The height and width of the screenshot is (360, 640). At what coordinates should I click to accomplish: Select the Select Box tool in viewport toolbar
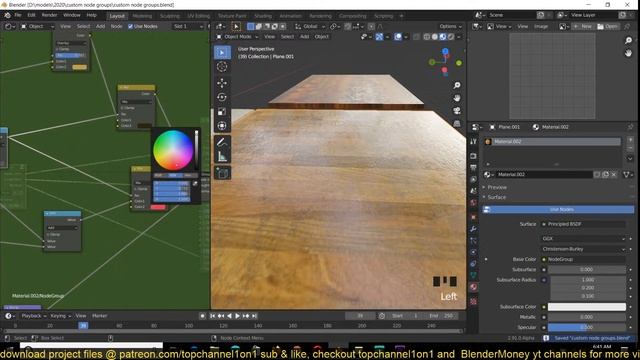click(x=222, y=52)
